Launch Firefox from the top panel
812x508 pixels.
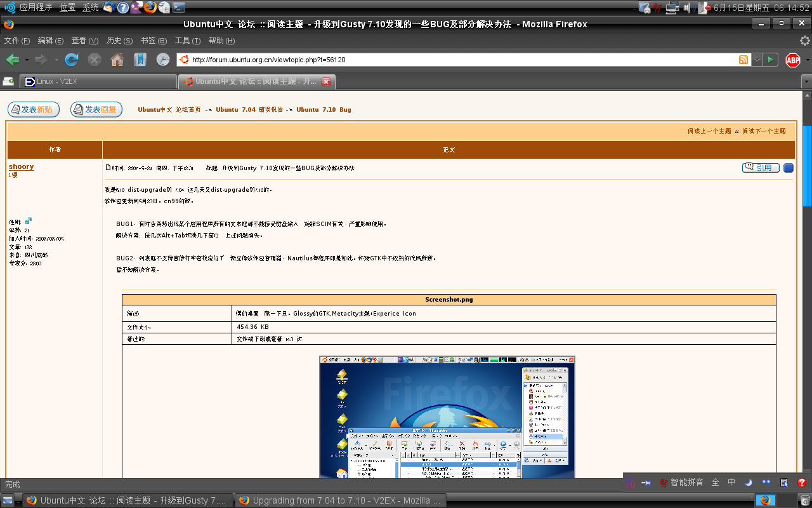pyautogui.click(x=150, y=7)
